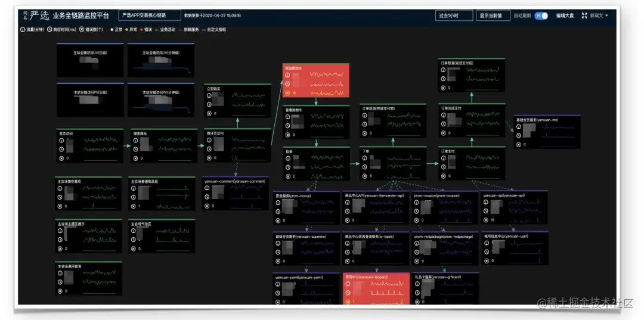Select the 礼品卡服务(yanxuan-giftcard) node title

(438, 277)
